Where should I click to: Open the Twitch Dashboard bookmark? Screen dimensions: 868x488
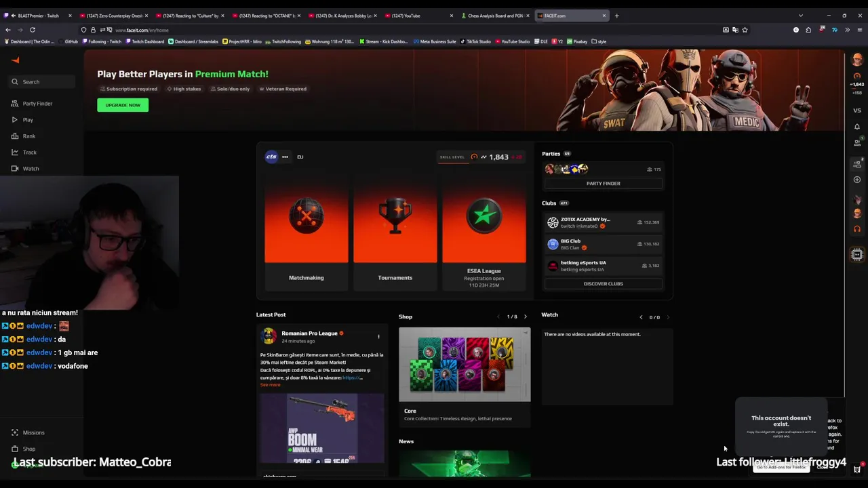tap(144, 41)
